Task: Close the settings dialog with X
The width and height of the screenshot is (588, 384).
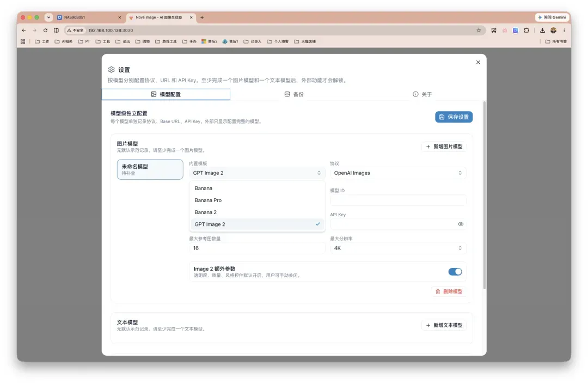Action: [x=478, y=62]
